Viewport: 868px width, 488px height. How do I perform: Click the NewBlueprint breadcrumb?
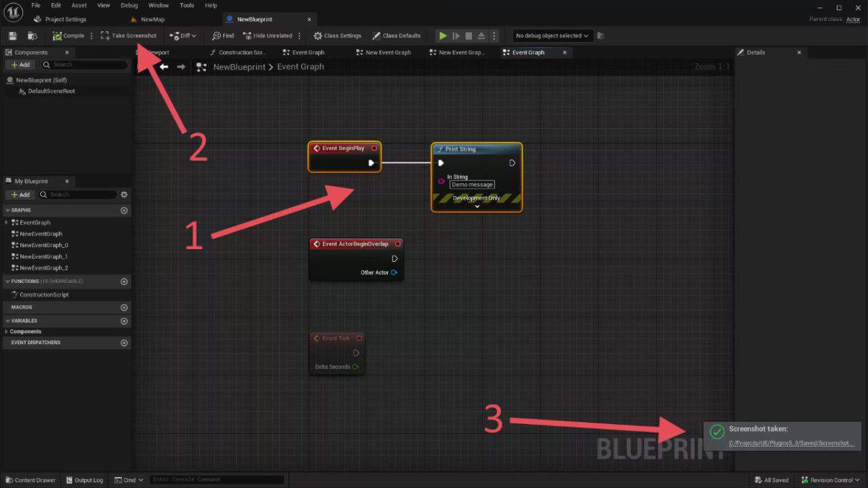click(x=239, y=67)
